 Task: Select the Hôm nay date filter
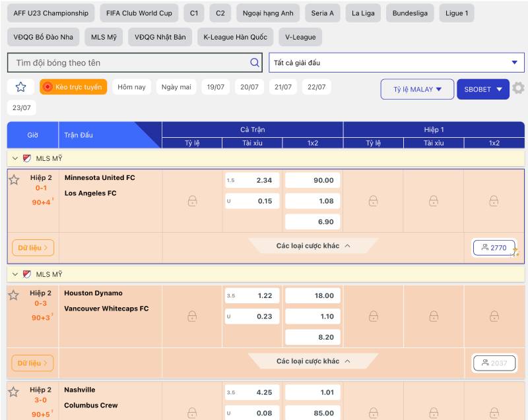(131, 87)
